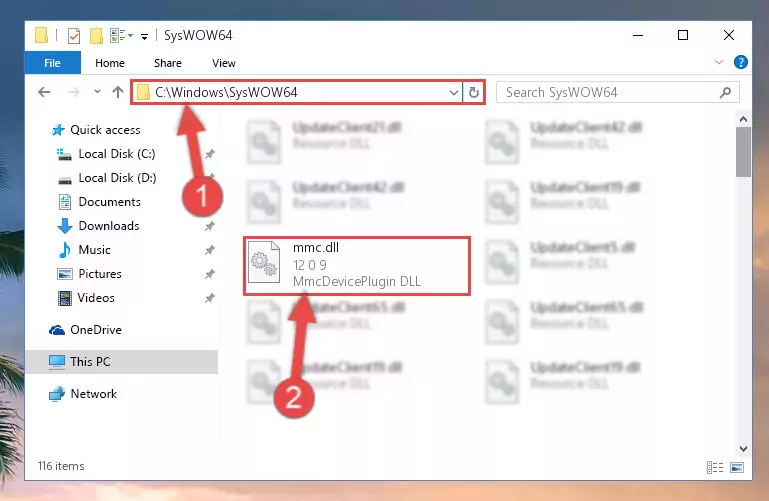Click the New folder quick access icon
Image resolution: width=769 pixels, height=501 pixels.
96,36
